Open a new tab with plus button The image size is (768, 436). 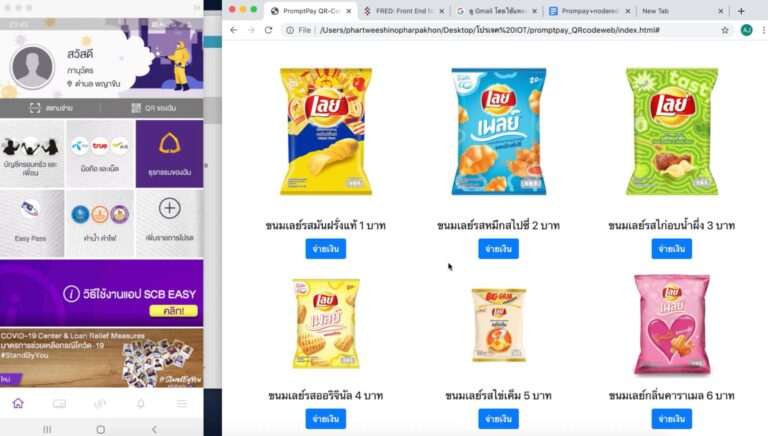[x=741, y=11]
